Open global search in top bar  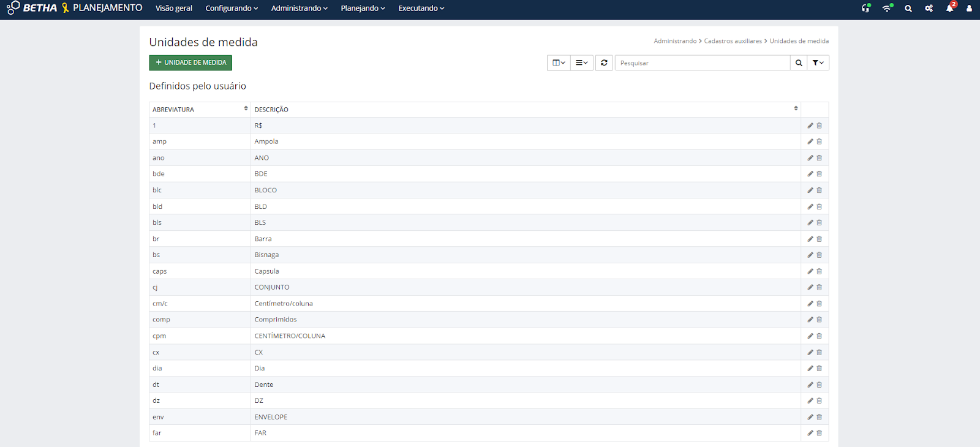pyautogui.click(x=908, y=9)
